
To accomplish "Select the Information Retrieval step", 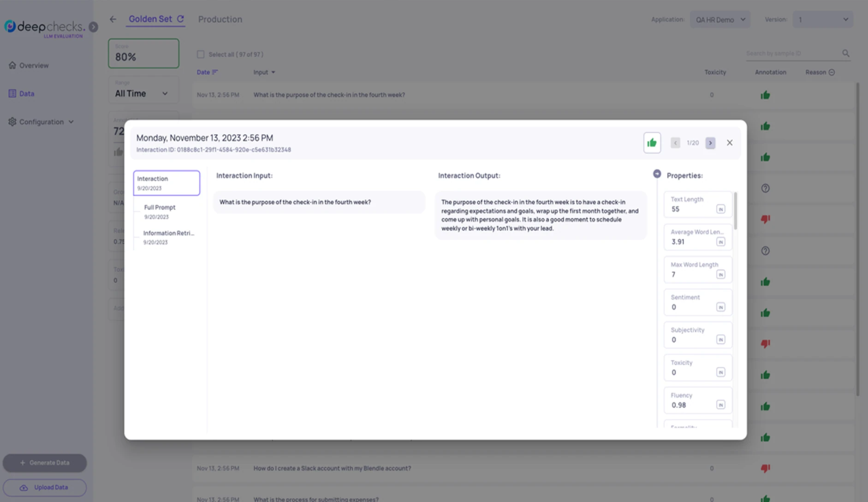I will [168, 237].
